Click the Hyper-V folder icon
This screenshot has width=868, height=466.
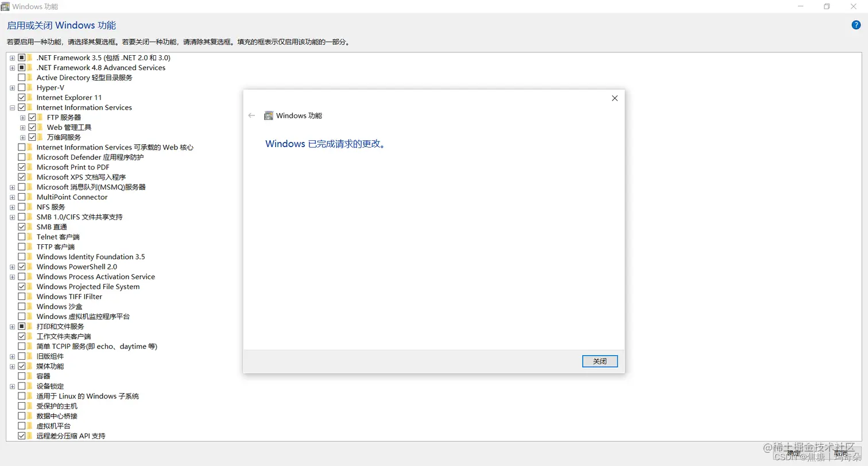coord(30,87)
